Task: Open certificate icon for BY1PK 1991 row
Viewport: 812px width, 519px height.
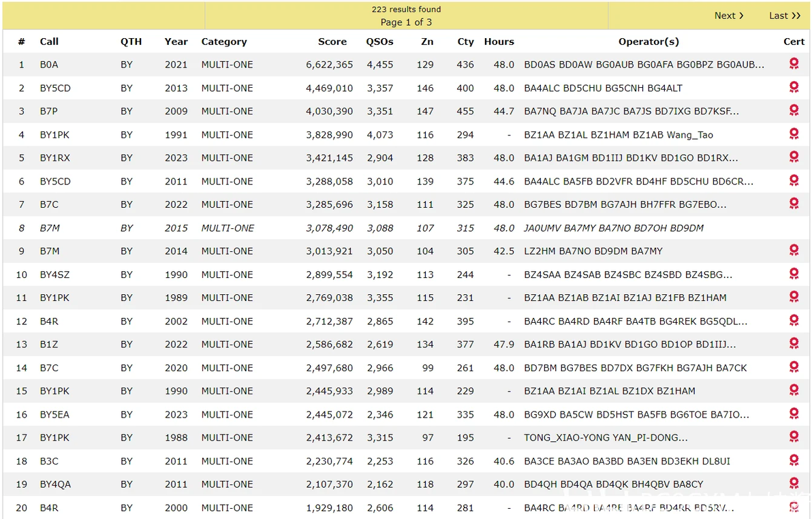Action: (794, 133)
